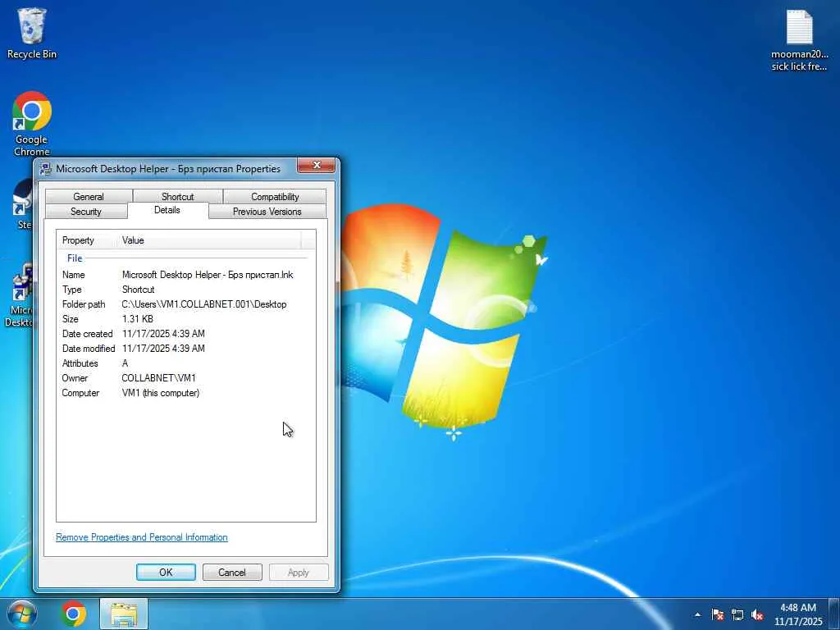Viewport: 840px width, 630px height.
Task: Click the Value column header
Action: pyautogui.click(x=209, y=240)
